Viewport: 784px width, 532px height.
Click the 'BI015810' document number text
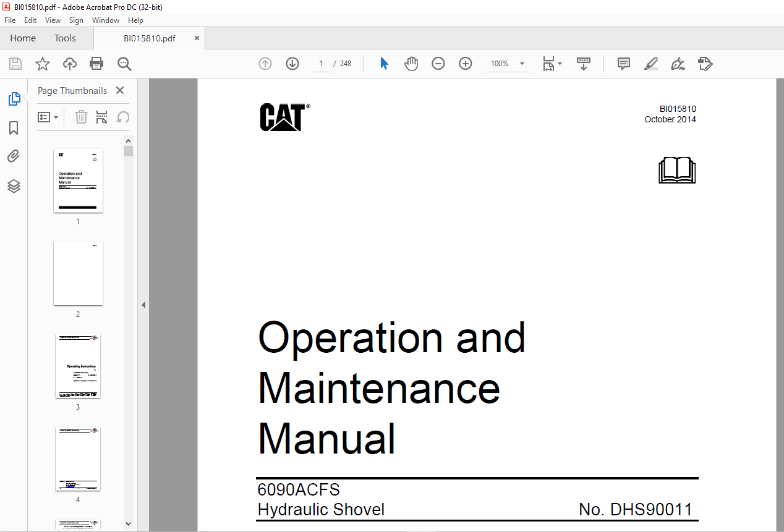pyautogui.click(x=678, y=109)
